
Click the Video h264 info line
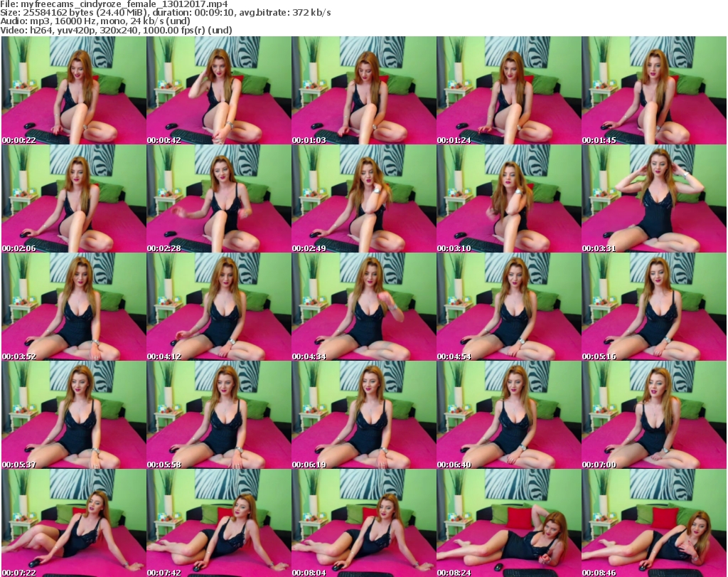[116, 30]
